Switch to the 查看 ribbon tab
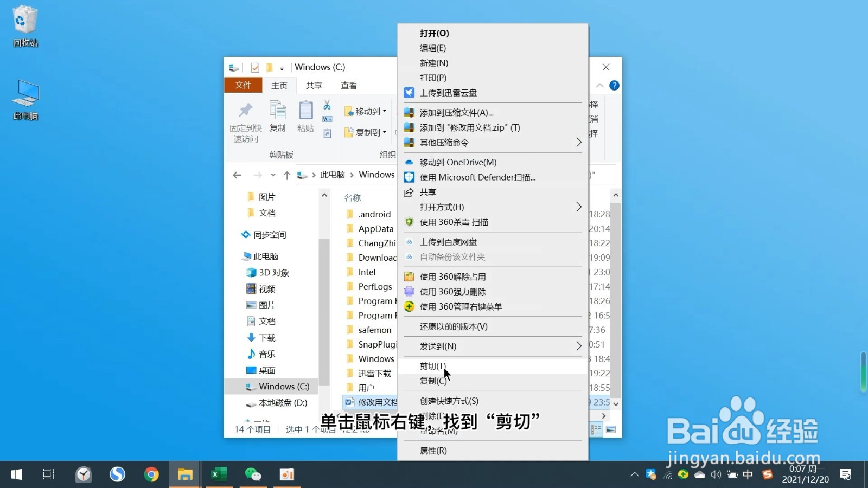868x488 pixels. [x=349, y=86]
